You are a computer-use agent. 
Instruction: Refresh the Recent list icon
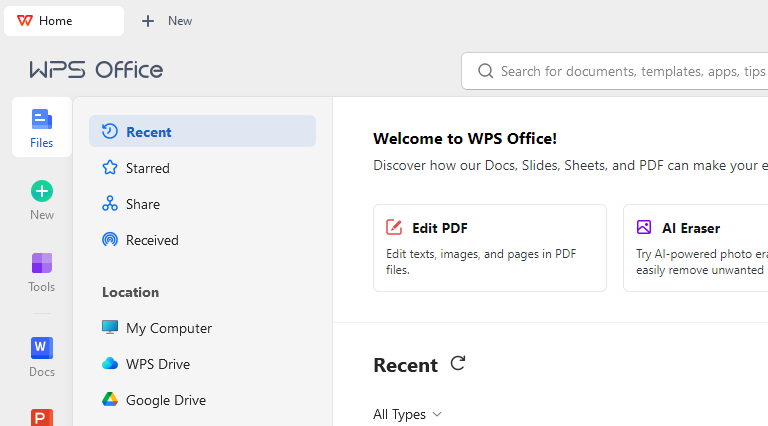tap(458, 364)
